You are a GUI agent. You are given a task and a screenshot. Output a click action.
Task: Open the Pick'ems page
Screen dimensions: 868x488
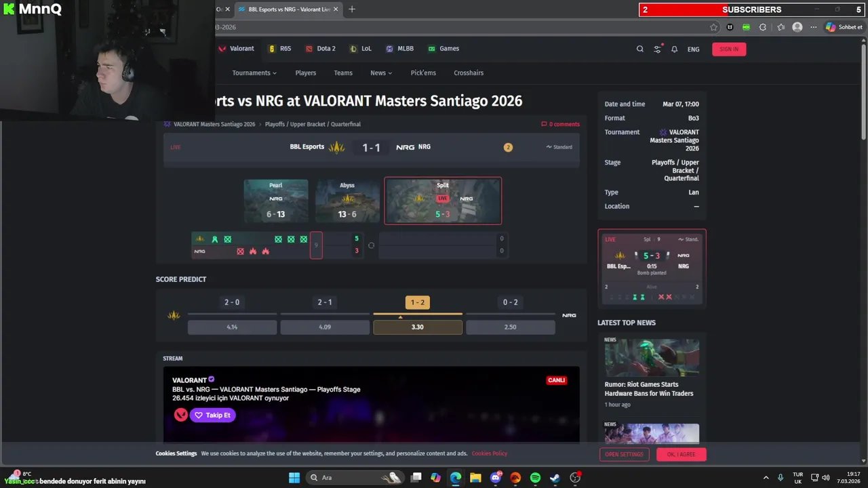423,73
